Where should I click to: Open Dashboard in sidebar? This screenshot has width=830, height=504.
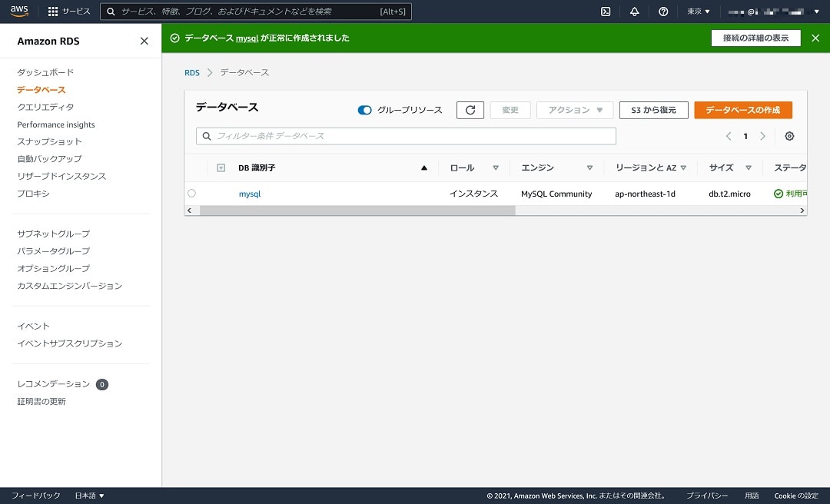pyautogui.click(x=45, y=72)
